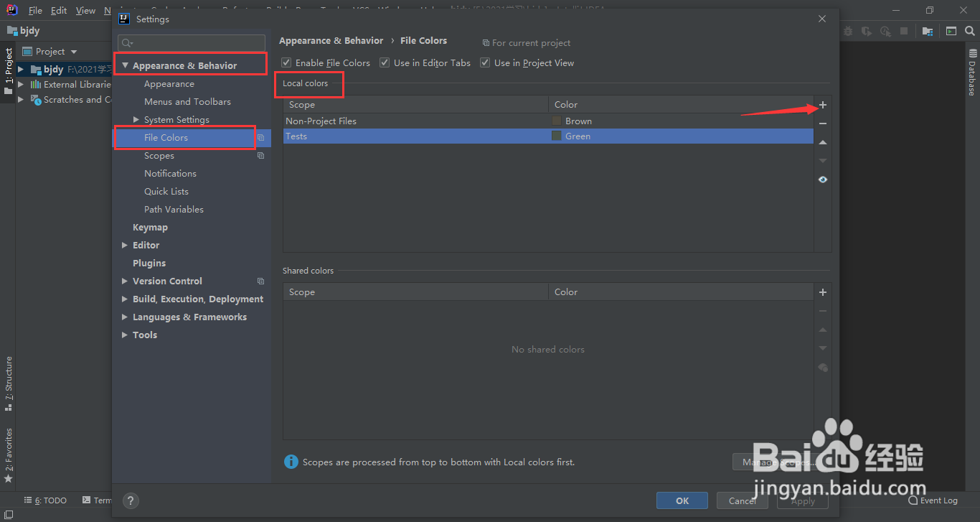This screenshot has height=522, width=980.
Task: Click the Stop square icon in toolbar
Action: 905,31
